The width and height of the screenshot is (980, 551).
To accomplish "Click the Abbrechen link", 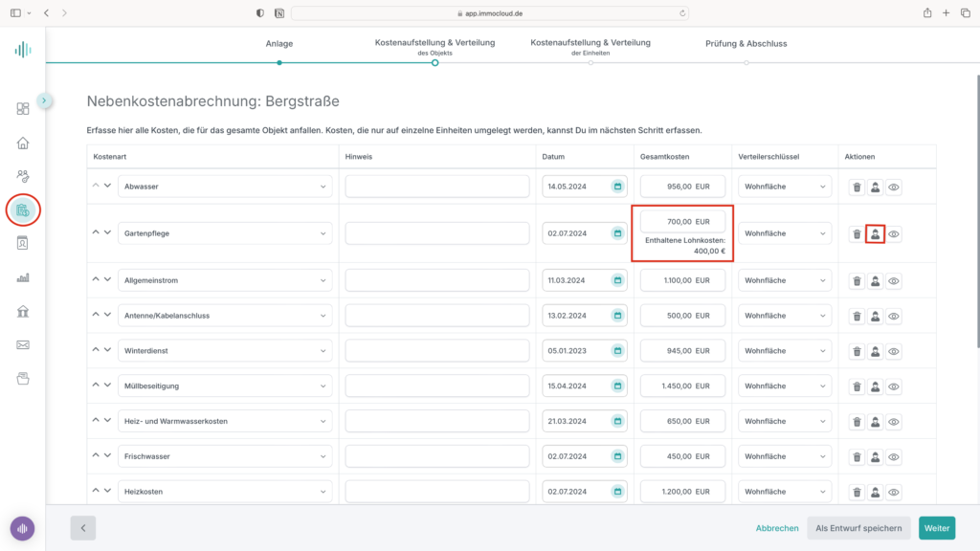I will (777, 528).
